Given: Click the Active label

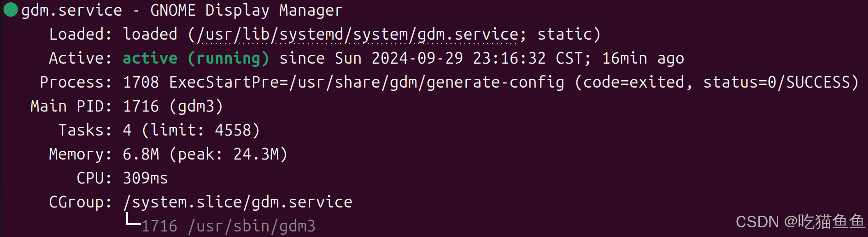Looking at the screenshot, I should point(80,58).
